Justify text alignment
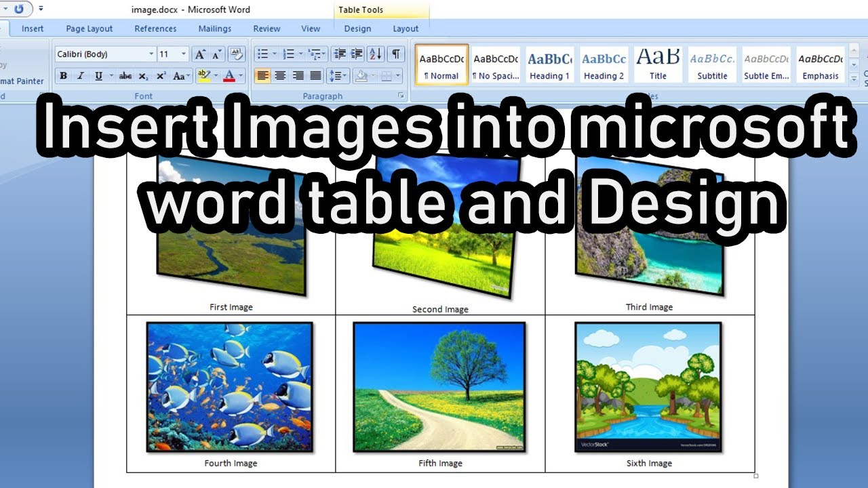Viewport: 868px width, 488px height. [316, 76]
